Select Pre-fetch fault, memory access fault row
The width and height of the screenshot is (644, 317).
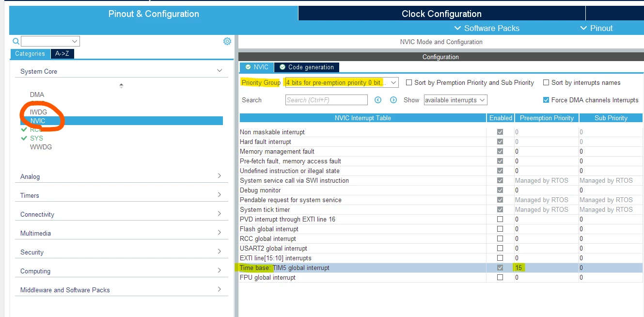pos(441,161)
